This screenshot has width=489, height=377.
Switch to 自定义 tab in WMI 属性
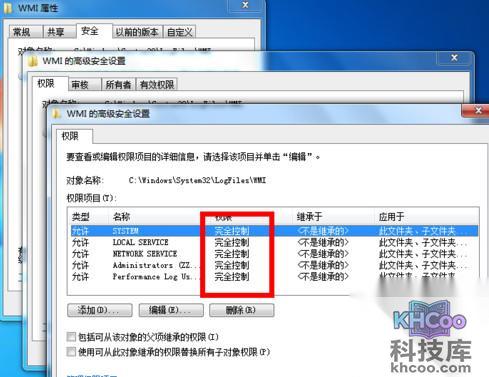pos(180,32)
